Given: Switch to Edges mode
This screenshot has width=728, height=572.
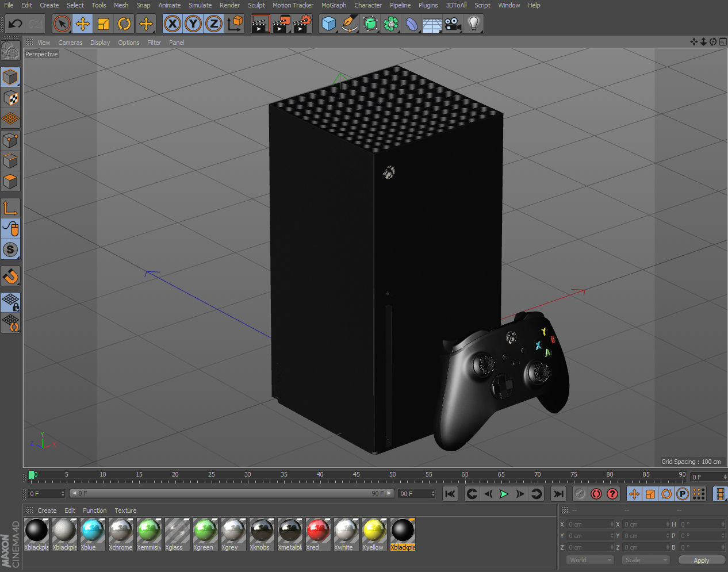Looking at the screenshot, I should [x=10, y=160].
